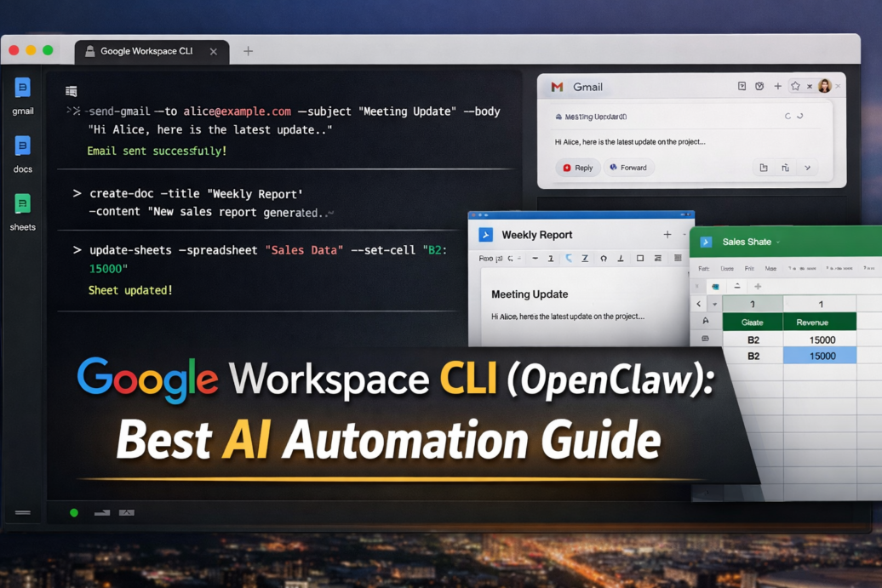Expand the more-options chevron in the Gmail message

click(806, 168)
